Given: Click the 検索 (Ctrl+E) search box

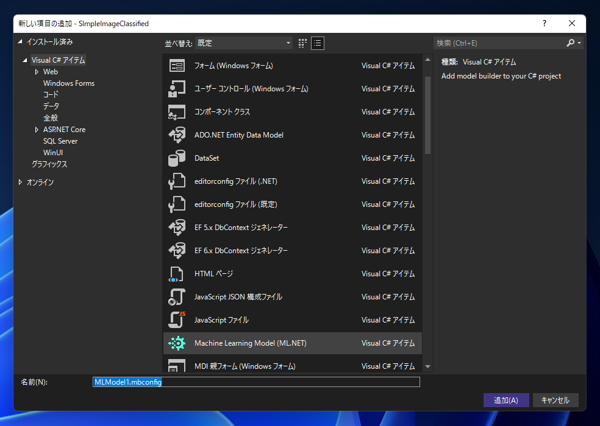Looking at the screenshot, I should (499, 43).
